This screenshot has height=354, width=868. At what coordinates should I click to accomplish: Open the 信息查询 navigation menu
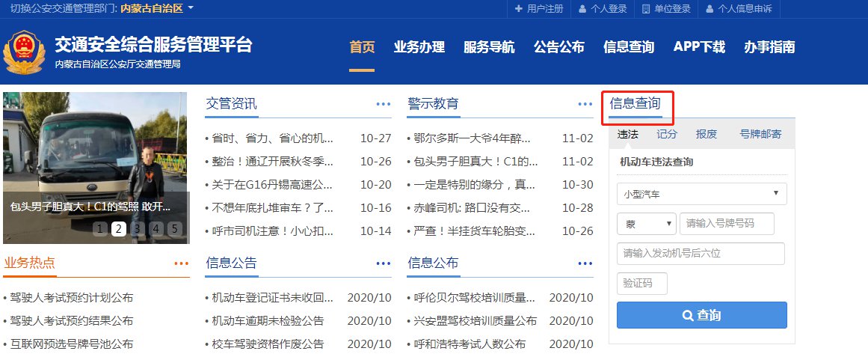[628, 47]
